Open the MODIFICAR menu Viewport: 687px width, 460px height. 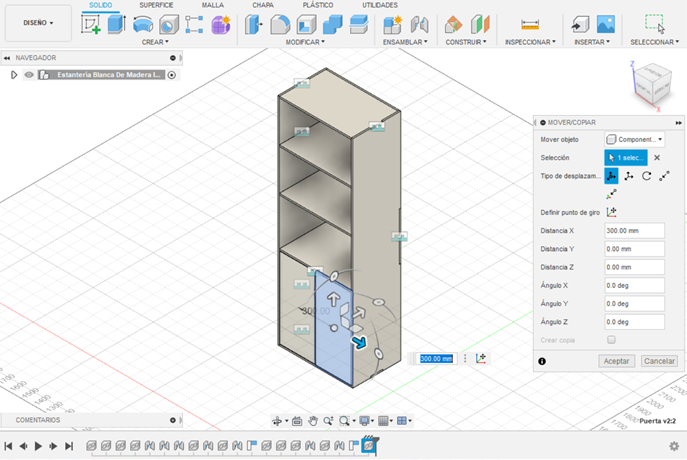[x=303, y=42]
